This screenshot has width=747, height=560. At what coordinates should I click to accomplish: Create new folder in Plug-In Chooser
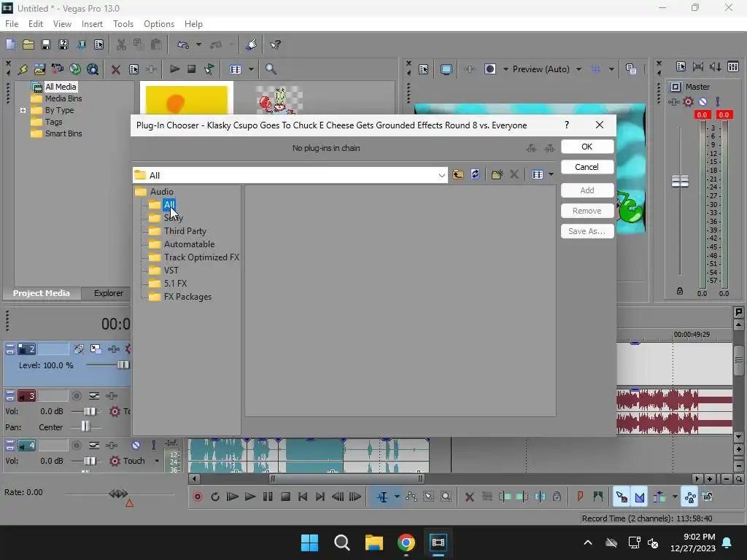[497, 175]
